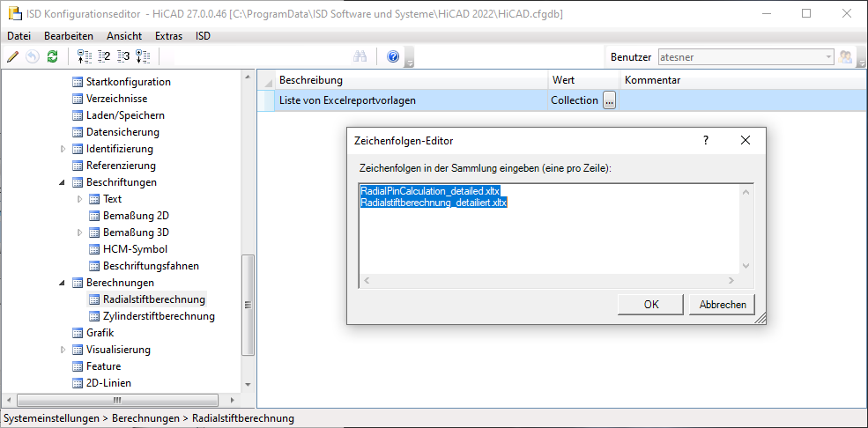
Task: Select Laden/Speichern tree node
Action: click(125, 115)
